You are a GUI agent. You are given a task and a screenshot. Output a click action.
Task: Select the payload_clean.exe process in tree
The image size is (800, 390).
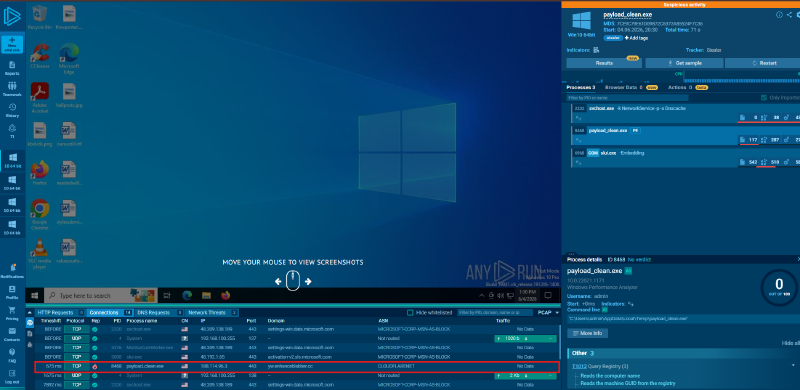[x=685, y=135]
